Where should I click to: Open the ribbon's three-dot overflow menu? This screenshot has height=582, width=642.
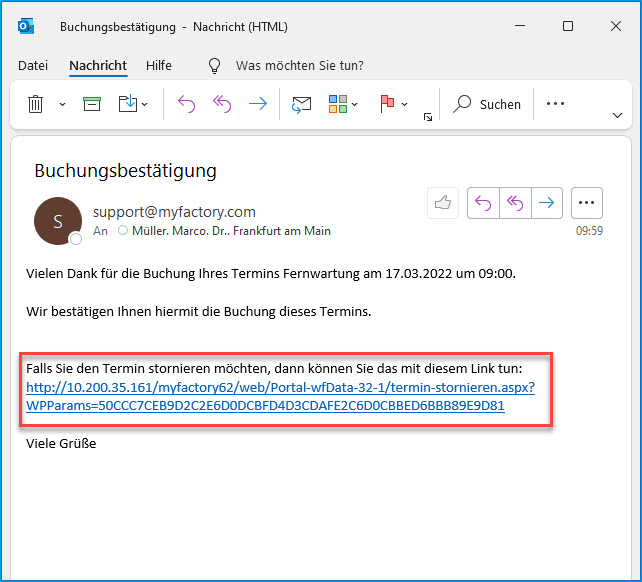click(x=555, y=104)
